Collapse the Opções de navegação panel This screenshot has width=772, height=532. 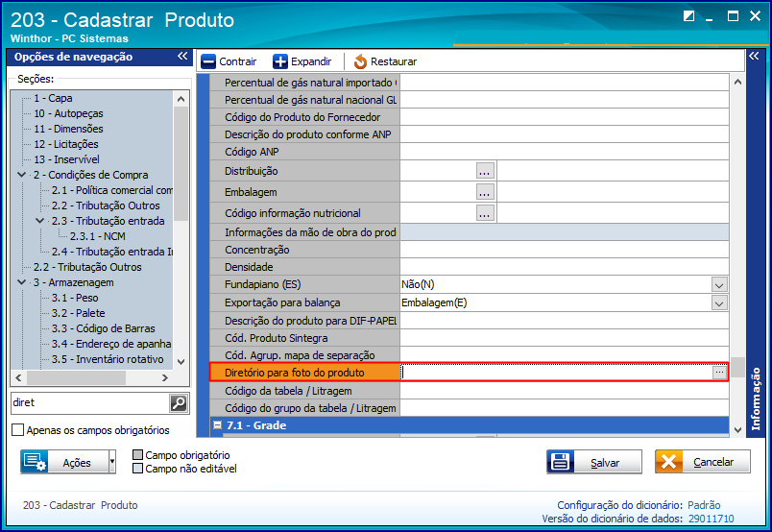tap(182, 56)
